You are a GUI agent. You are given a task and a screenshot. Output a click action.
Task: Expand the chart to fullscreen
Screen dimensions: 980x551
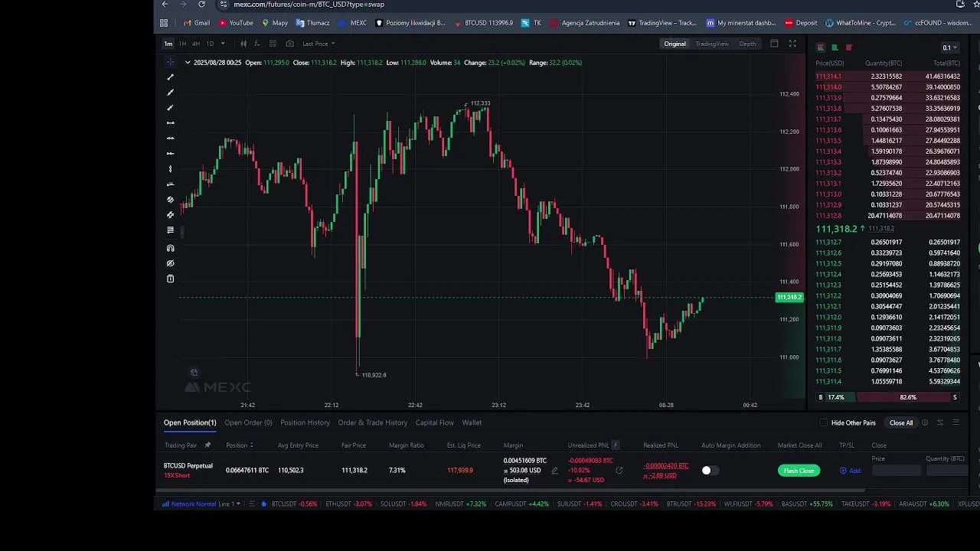792,44
